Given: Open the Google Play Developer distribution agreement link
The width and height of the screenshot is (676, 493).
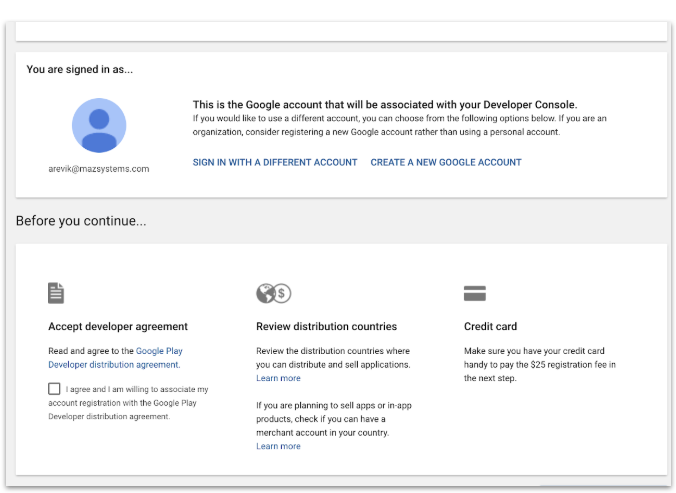Looking at the screenshot, I should coord(116,358).
